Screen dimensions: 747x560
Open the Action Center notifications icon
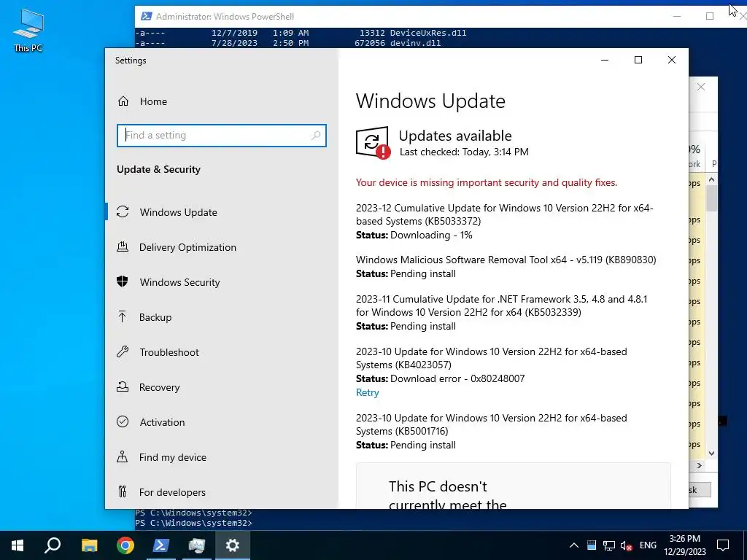(723, 545)
